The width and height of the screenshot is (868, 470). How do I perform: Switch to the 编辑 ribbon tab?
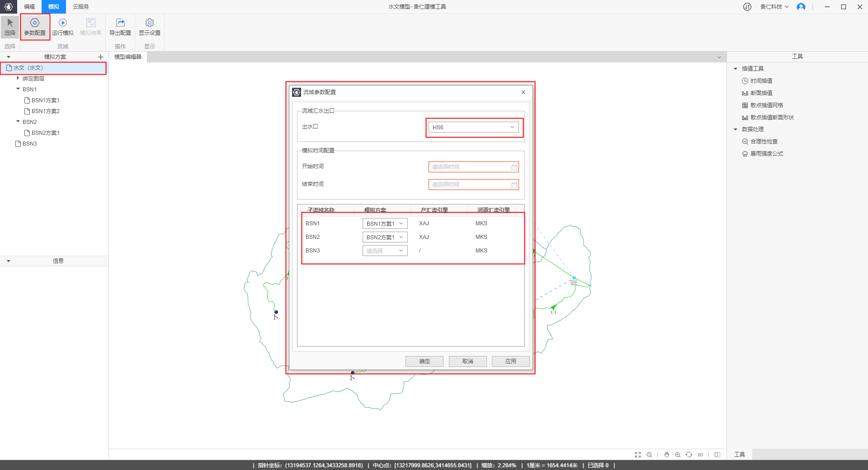(29, 7)
